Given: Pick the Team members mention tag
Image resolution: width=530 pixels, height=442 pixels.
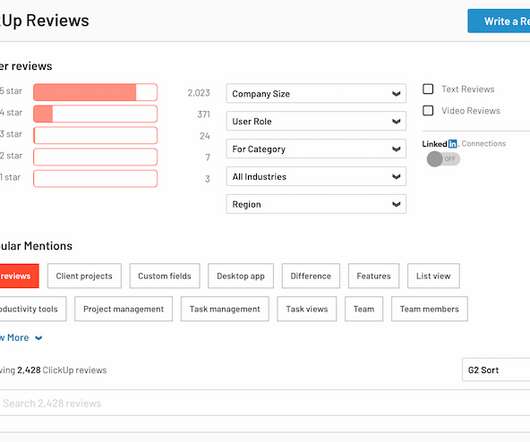Looking at the screenshot, I should click(429, 309).
